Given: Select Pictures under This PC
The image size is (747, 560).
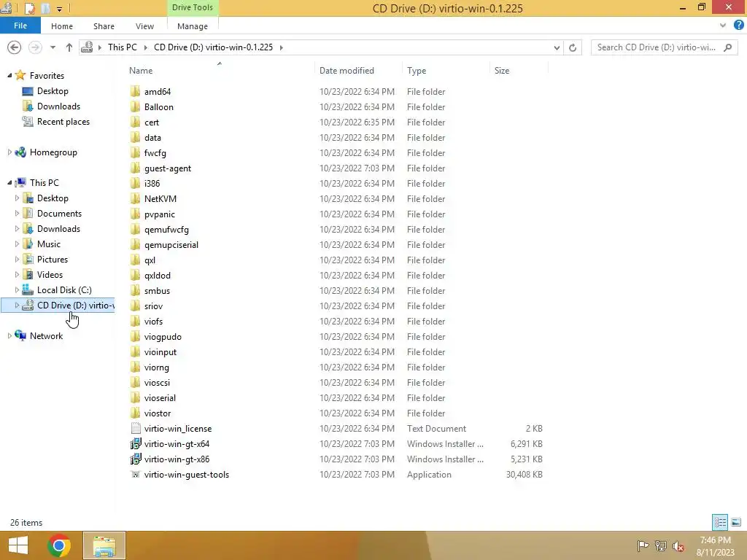Looking at the screenshot, I should tap(53, 259).
